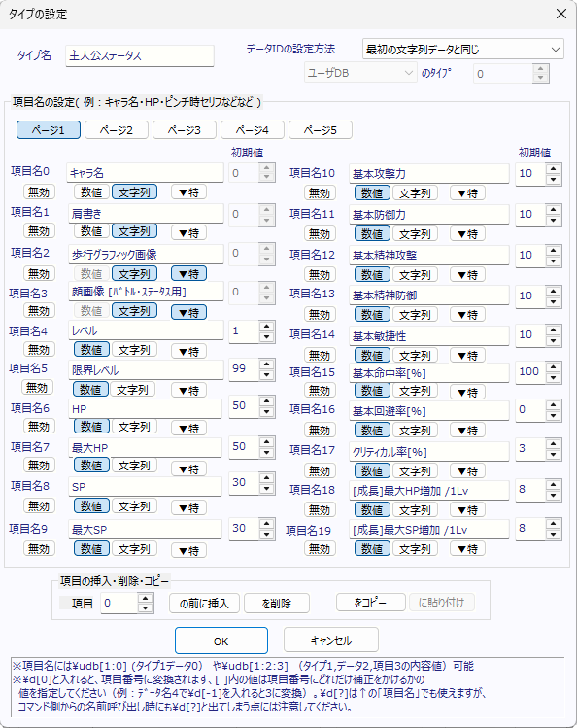Click の前に挿入 to insert item
The height and width of the screenshot is (728, 577).
tap(204, 604)
